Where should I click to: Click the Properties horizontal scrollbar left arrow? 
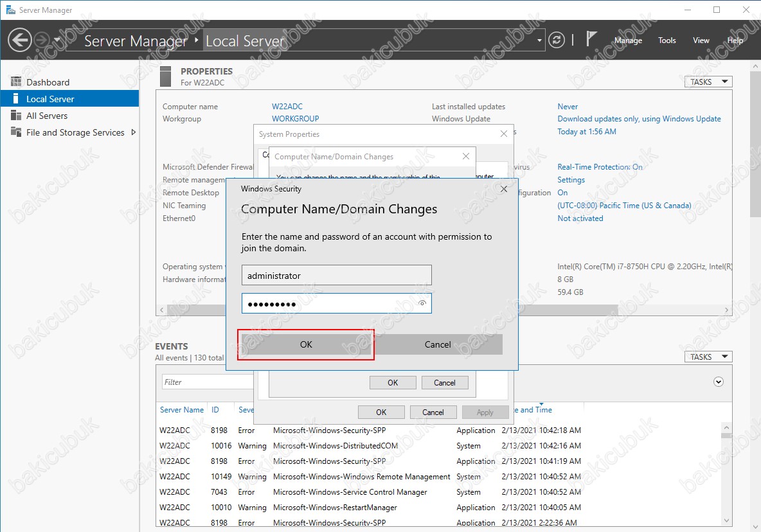click(161, 310)
